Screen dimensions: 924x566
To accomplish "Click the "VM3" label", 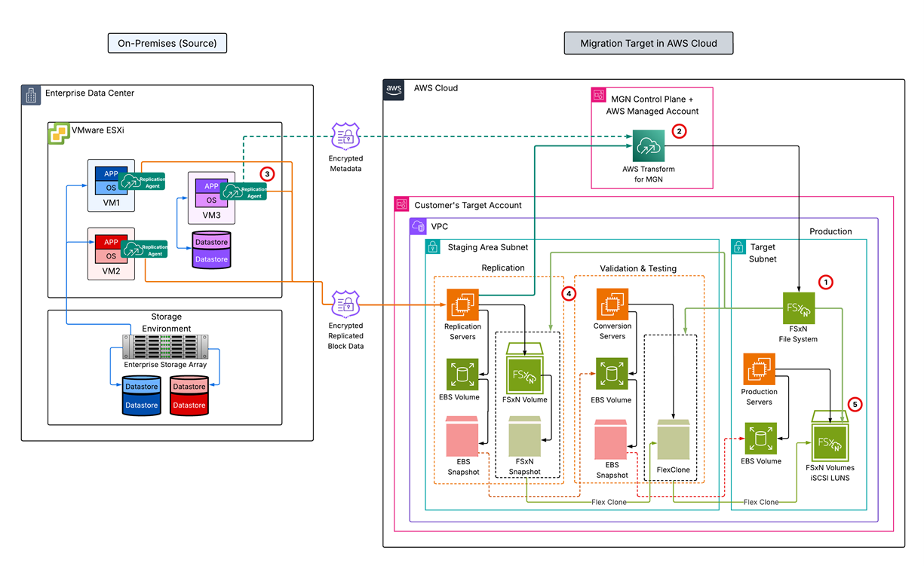I will [x=211, y=216].
